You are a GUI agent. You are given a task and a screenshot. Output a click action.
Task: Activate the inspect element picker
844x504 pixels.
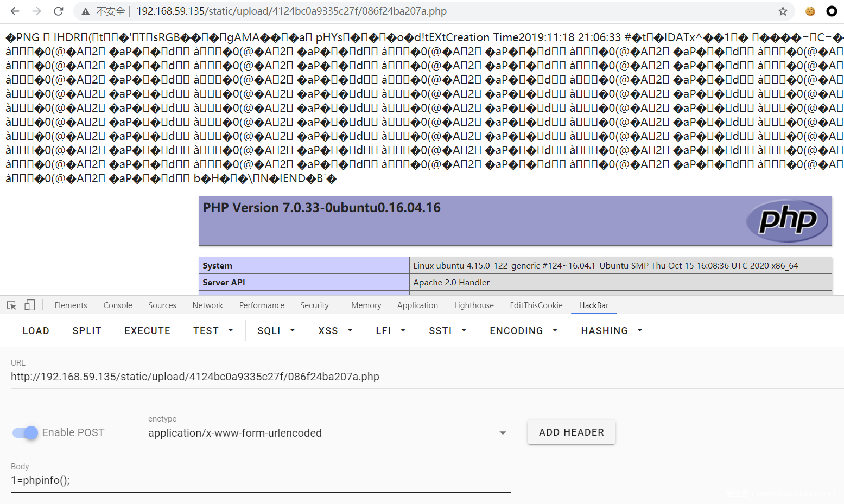click(11, 305)
